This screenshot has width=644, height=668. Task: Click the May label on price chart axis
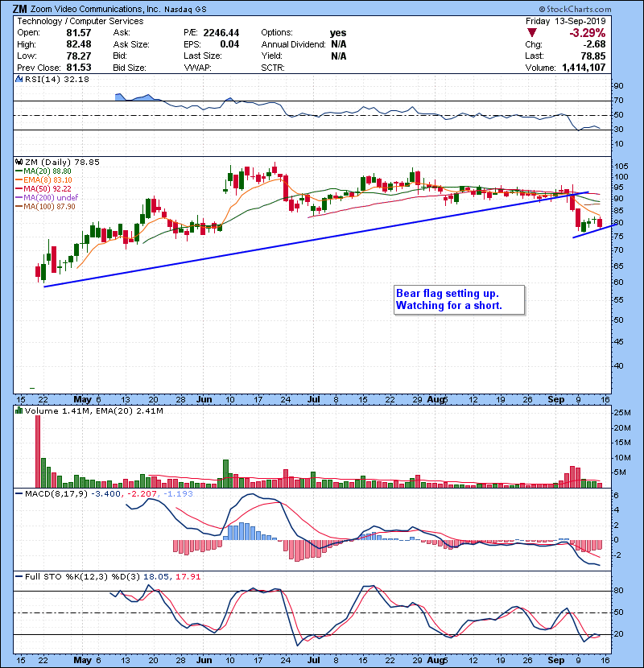(82, 400)
